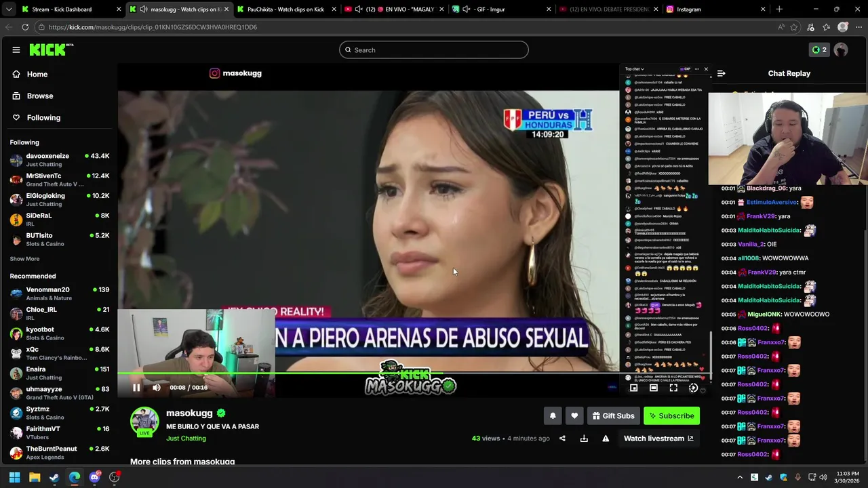This screenshot has height=488, width=868.
Task: Open File Explorer from the taskbar
Action: pyautogui.click(x=35, y=477)
